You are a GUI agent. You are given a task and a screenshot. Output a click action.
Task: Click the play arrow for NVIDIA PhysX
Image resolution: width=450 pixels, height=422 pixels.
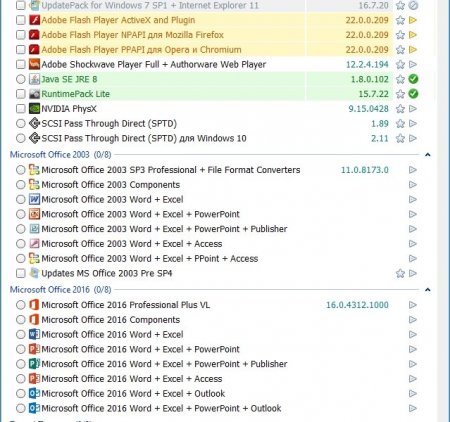point(413,109)
